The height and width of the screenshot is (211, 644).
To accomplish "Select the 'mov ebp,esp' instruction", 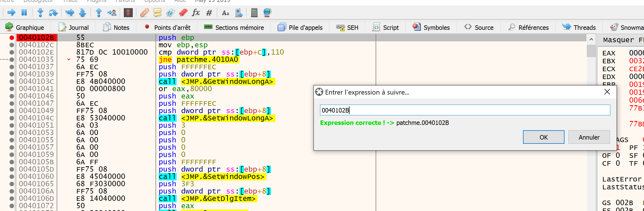I will (183, 45).
